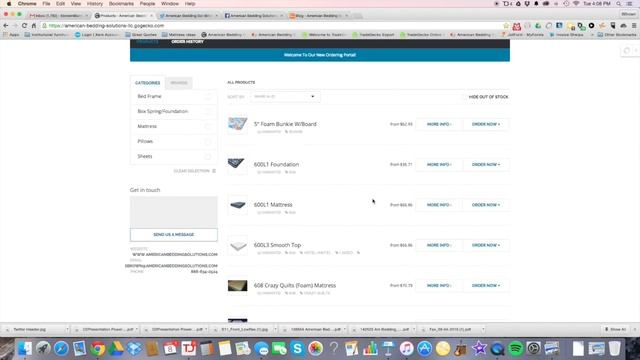The height and width of the screenshot is (360, 640).
Task: Open the Products navigation tab
Action: (147, 42)
